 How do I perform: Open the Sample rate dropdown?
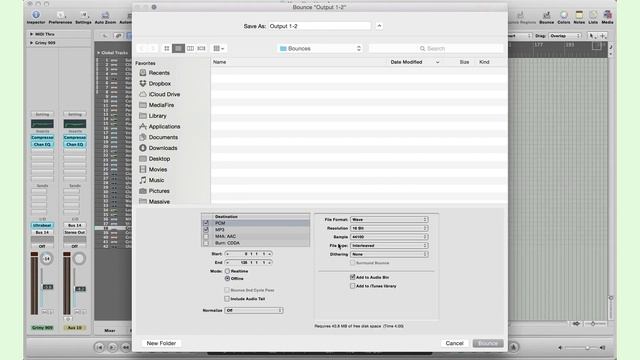coord(389,237)
